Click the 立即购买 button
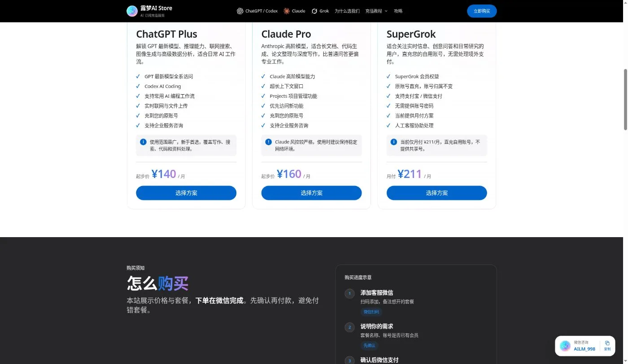 pyautogui.click(x=482, y=11)
